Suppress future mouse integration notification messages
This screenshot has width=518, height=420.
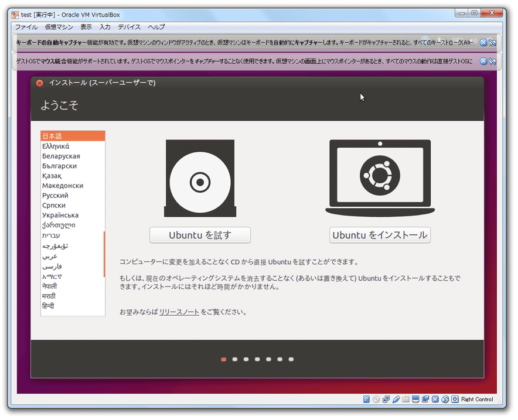pyautogui.click(x=492, y=61)
